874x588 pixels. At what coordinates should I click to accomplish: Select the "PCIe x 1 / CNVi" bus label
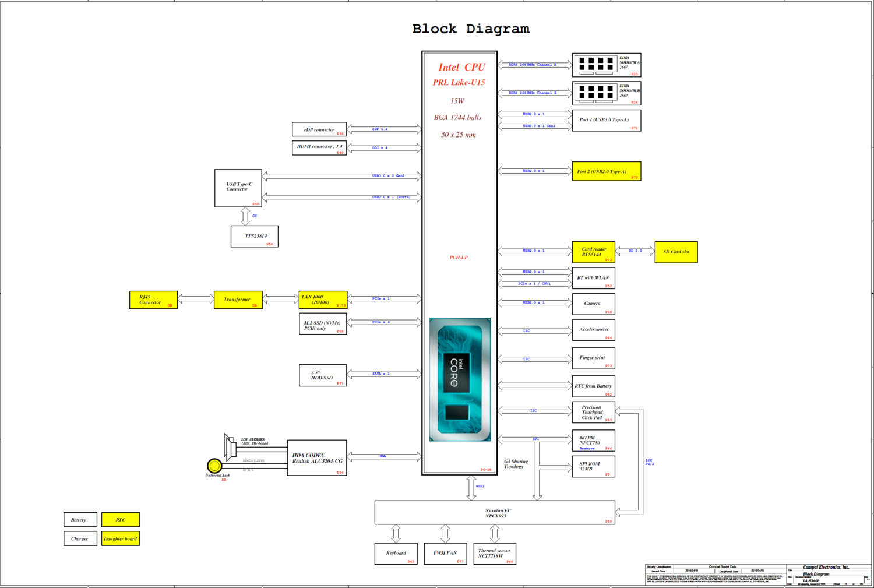pyautogui.click(x=534, y=284)
